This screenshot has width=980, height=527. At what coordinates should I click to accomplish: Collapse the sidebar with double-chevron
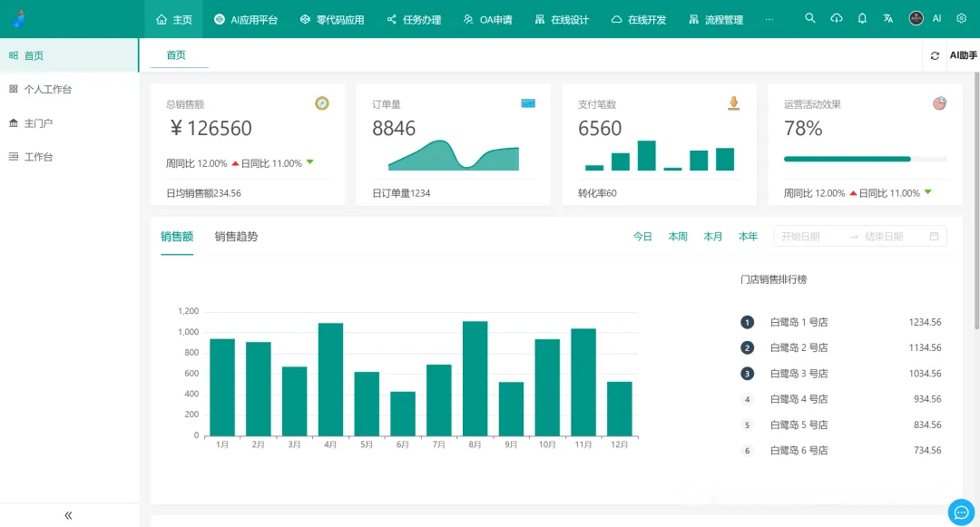point(68,515)
